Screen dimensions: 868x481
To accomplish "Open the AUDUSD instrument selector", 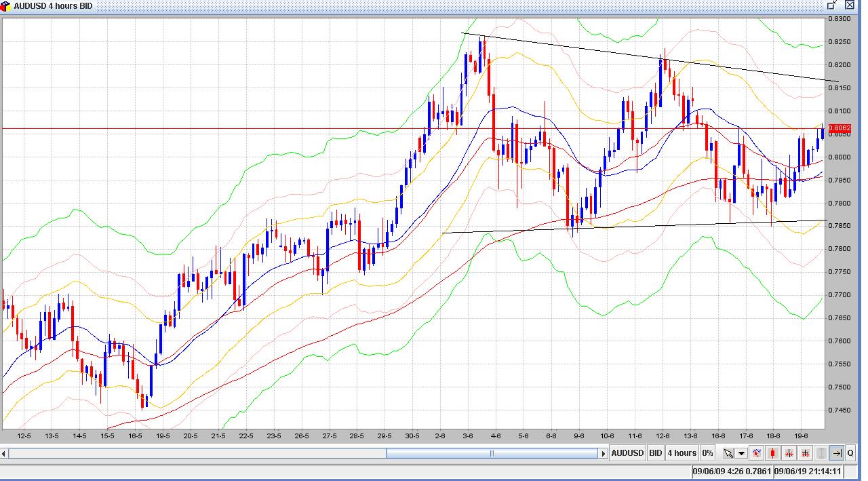I will 627,453.
